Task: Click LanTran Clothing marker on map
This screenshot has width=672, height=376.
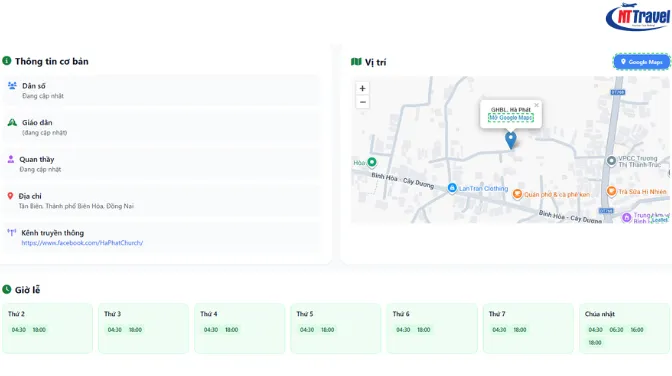Action: click(x=452, y=188)
